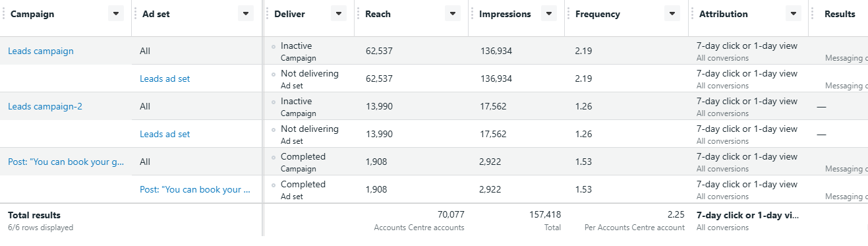The image size is (868, 246).
Task: Click the total frequency 2.25
Action: [x=676, y=214]
